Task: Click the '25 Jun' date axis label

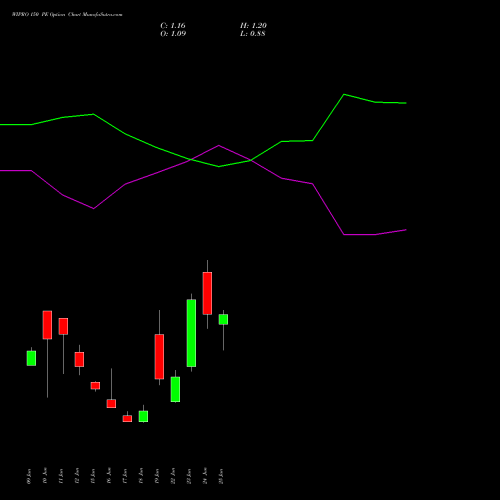Action: pos(221,476)
